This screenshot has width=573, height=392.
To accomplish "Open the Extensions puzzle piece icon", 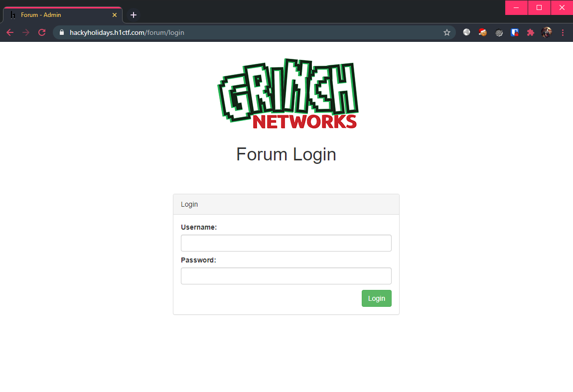I will click(x=531, y=32).
